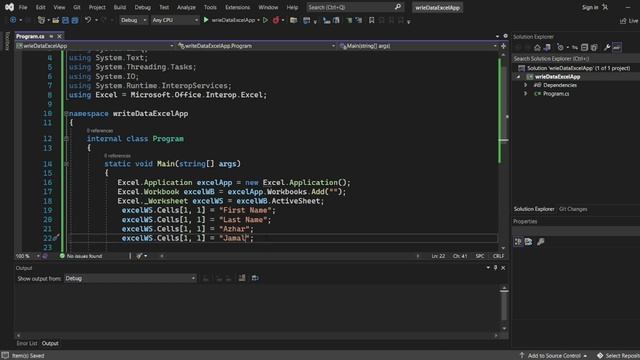640x360 pixels.
Task: Click the CRLF line ending indicator
Action: 498,256
